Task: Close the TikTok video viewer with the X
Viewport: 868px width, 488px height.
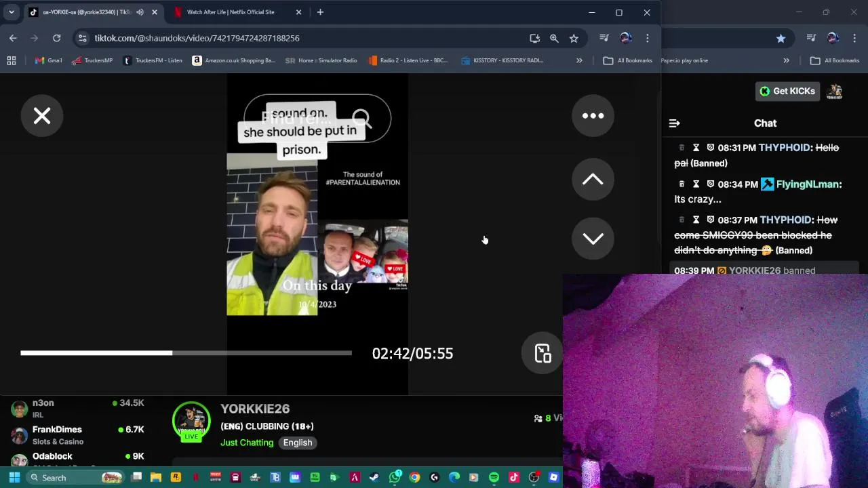Action: pyautogui.click(x=42, y=116)
